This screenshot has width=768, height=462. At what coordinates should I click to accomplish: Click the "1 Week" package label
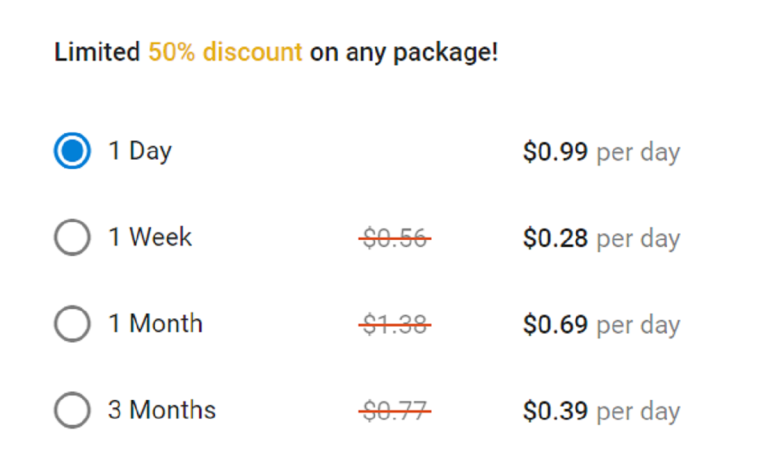(150, 238)
